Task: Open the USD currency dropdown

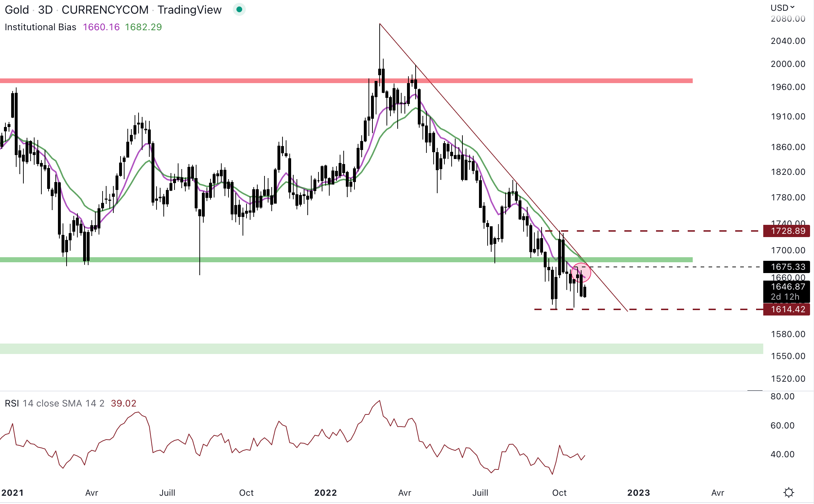Action: click(782, 8)
